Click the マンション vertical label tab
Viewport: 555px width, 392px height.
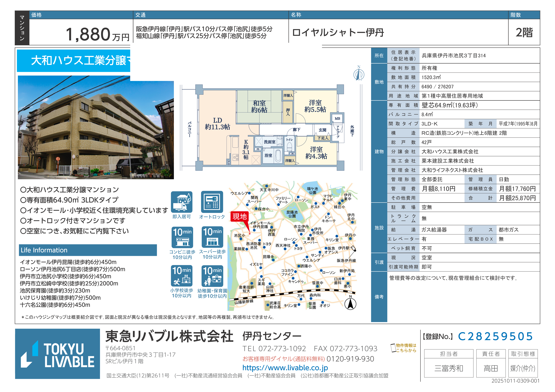22,28
